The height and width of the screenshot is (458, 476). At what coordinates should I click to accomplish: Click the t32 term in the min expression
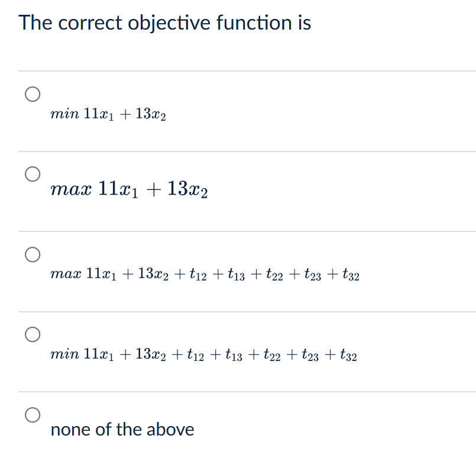pos(348,354)
